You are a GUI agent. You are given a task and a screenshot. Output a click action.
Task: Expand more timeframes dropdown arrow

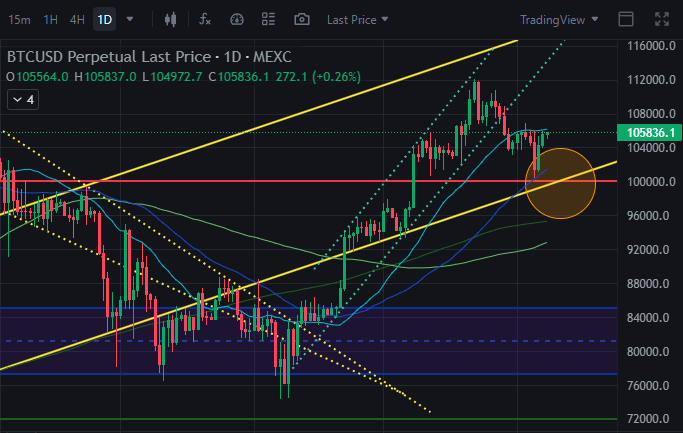point(130,19)
